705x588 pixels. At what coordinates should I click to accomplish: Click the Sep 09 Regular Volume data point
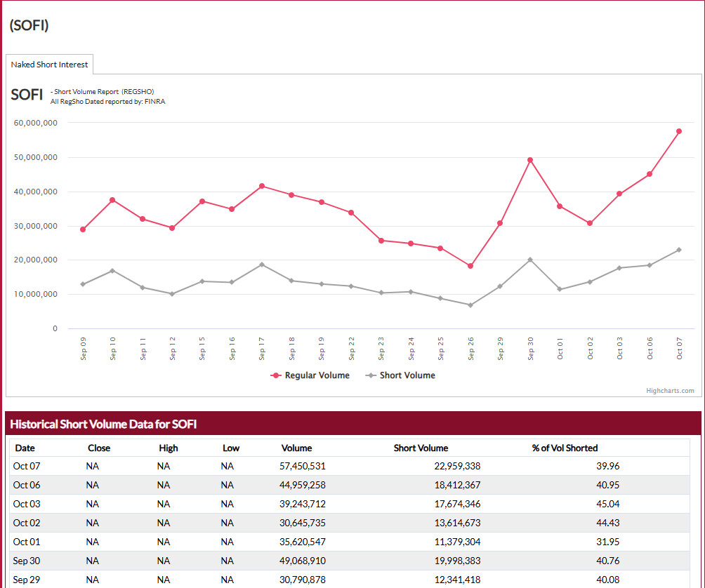(x=84, y=229)
